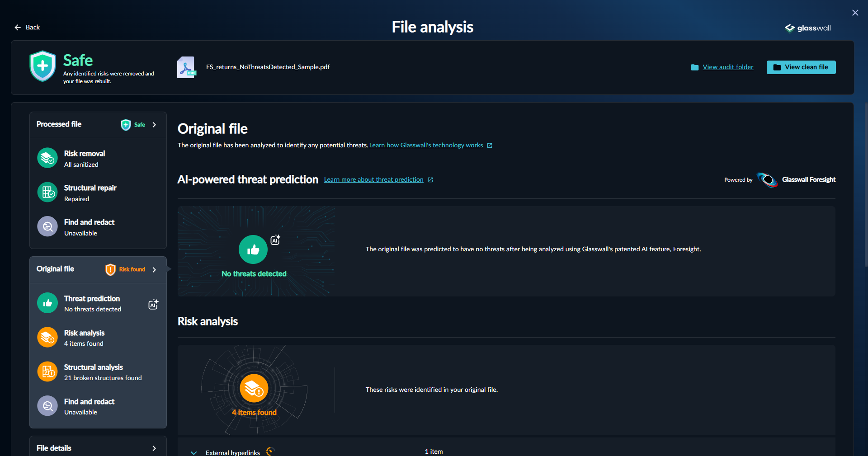Click the AI badge next to Threat prediction

click(x=153, y=304)
